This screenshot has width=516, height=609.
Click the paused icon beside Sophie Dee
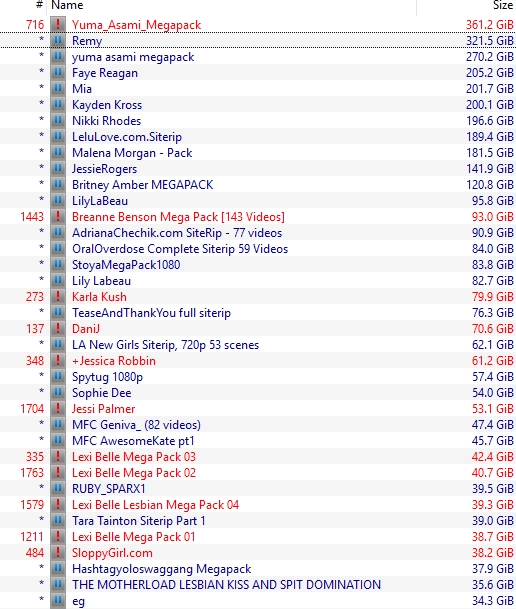(x=58, y=393)
